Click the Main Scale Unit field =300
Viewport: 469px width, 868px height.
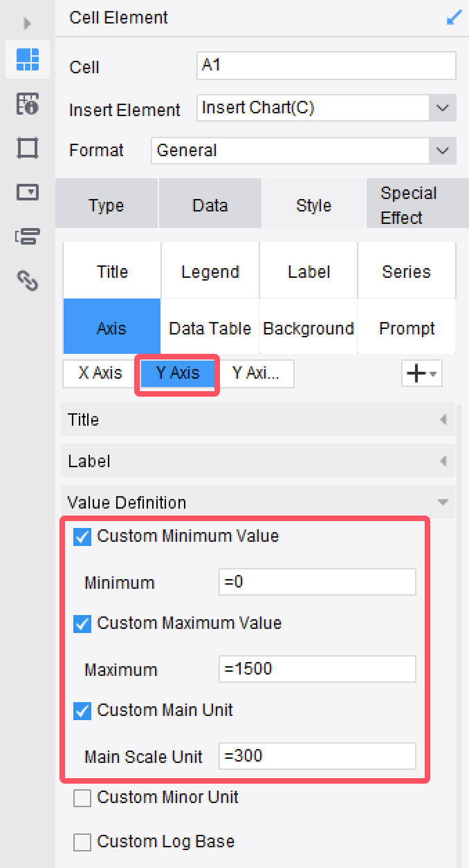318,756
